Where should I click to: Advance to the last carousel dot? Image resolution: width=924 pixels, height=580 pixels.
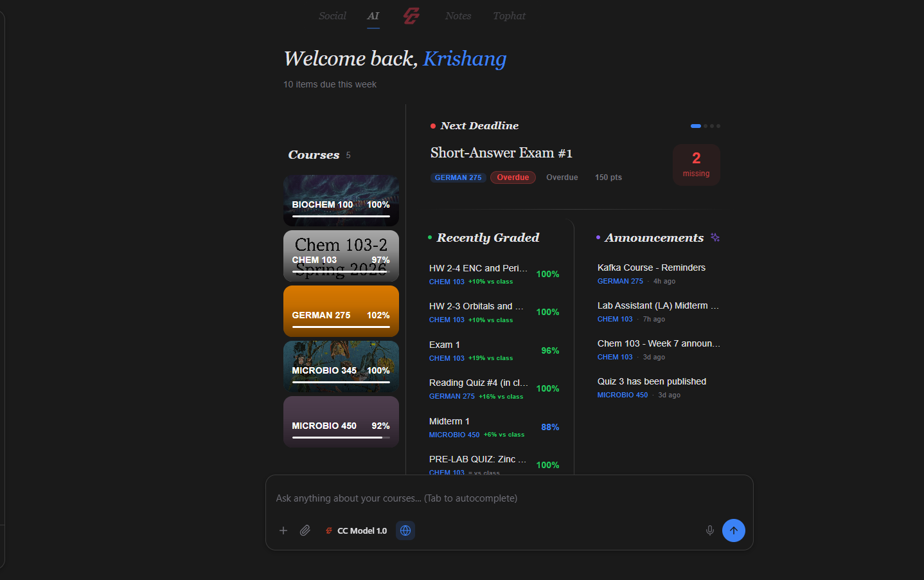718,126
